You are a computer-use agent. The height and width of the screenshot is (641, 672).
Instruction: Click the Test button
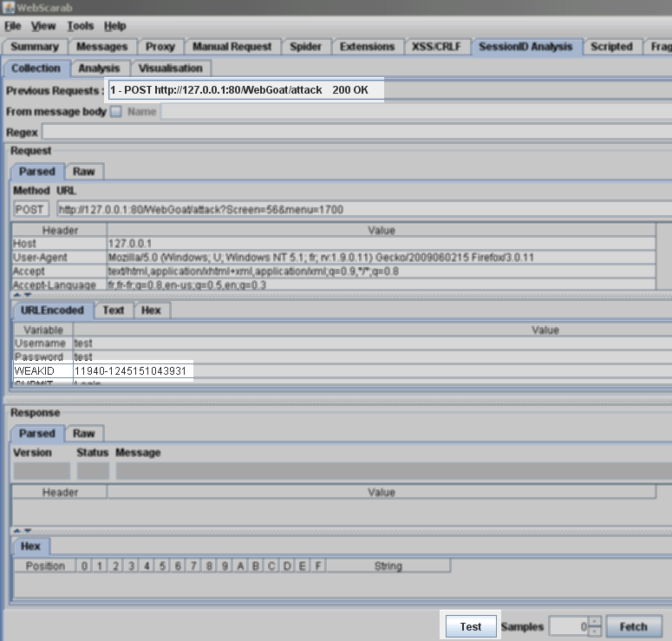(471, 626)
